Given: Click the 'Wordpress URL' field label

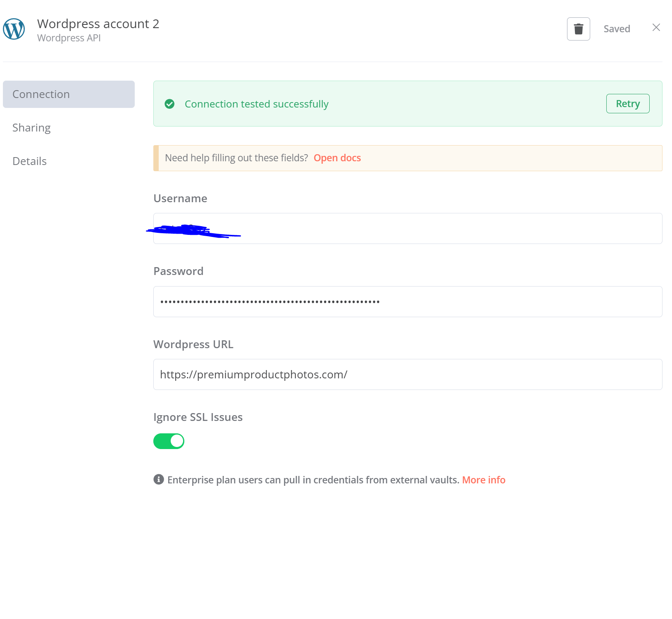Looking at the screenshot, I should click(x=193, y=344).
